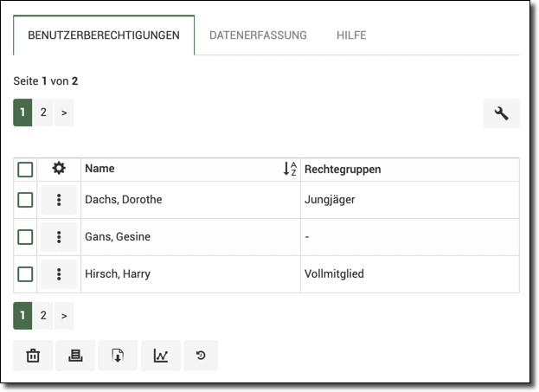Click the file download export icon

tap(118, 356)
